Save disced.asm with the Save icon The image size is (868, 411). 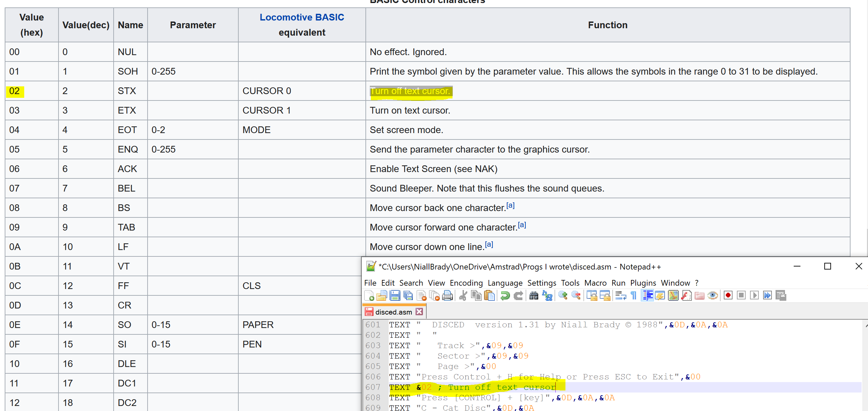coord(395,296)
